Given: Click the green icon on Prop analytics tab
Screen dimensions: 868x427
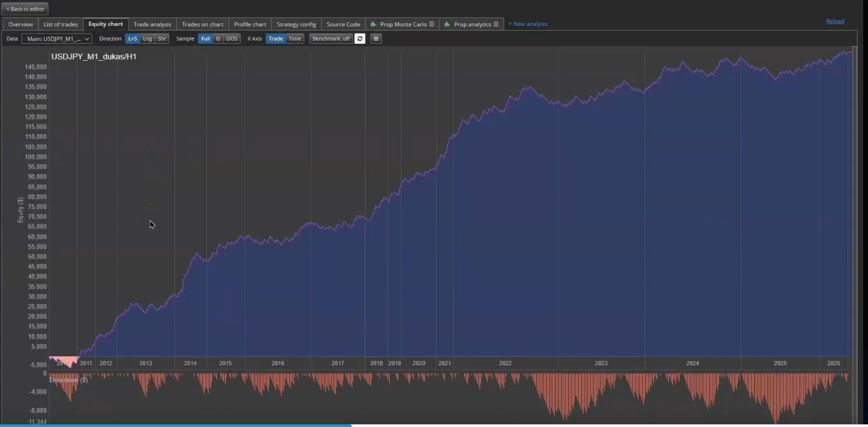Looking at the screenshot, I should (x=447, y=24).
